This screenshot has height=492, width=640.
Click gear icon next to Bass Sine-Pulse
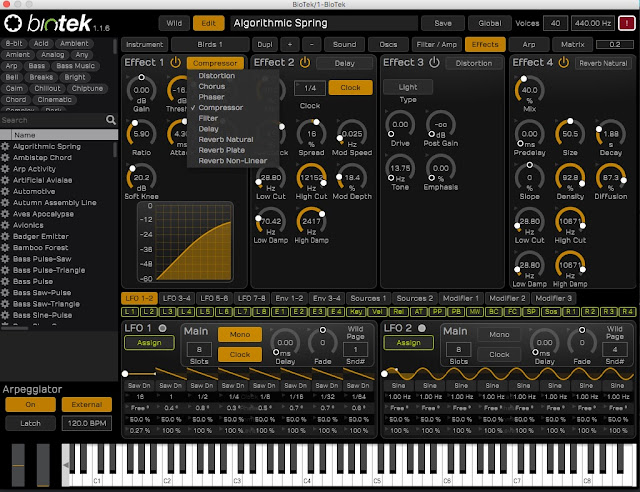click(5, 315)
